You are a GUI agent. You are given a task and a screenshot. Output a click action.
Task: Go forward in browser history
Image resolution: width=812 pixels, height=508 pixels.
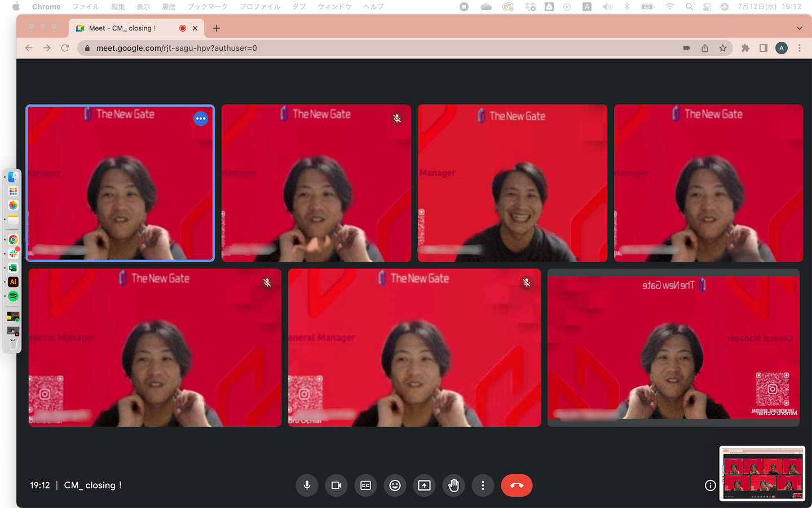point(47,48)
